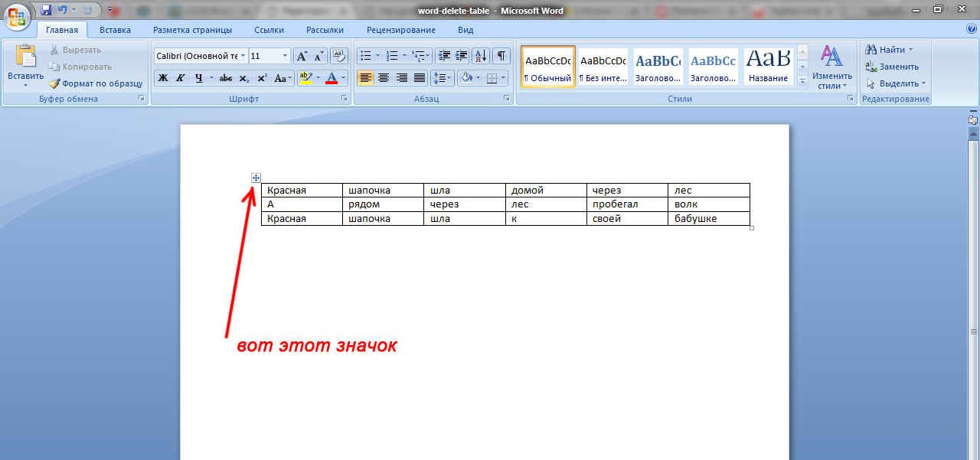Toggle show paragraph marks (¶)
This screenshot has height=460, width=980.
click(501, 56)
